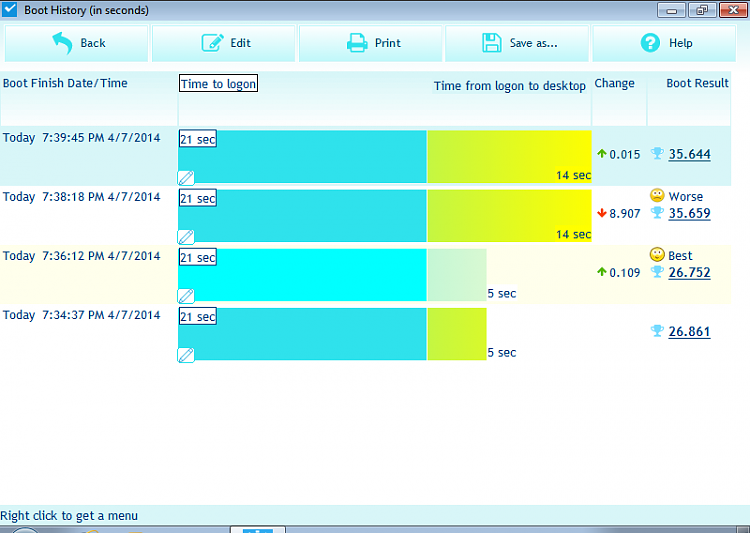Click the Save as... button
This screenshot has width=750, height=533.
click(x=517, y=43)
